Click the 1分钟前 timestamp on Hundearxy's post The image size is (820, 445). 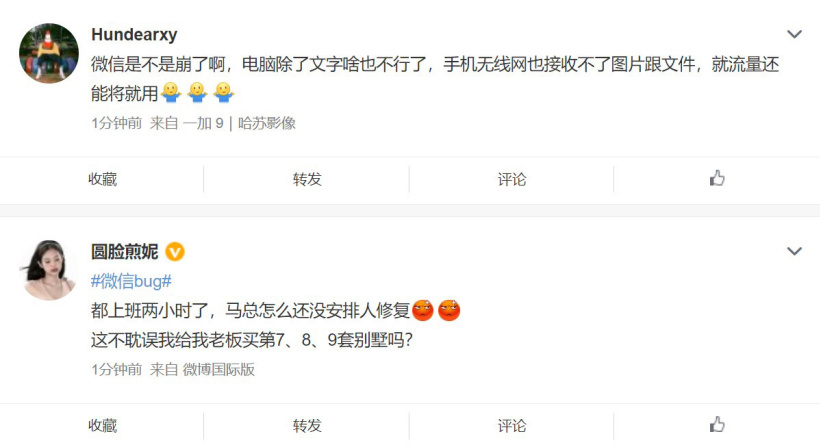pyautogui.click(x=117, y=123)
